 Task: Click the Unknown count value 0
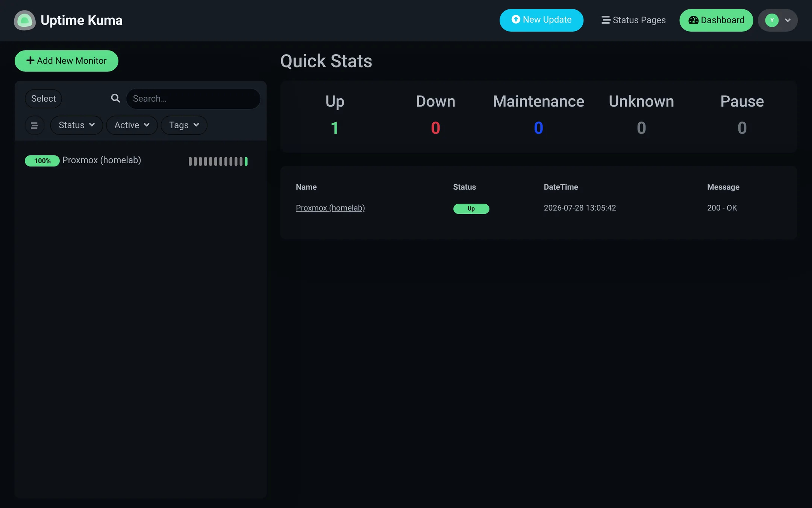641,128
